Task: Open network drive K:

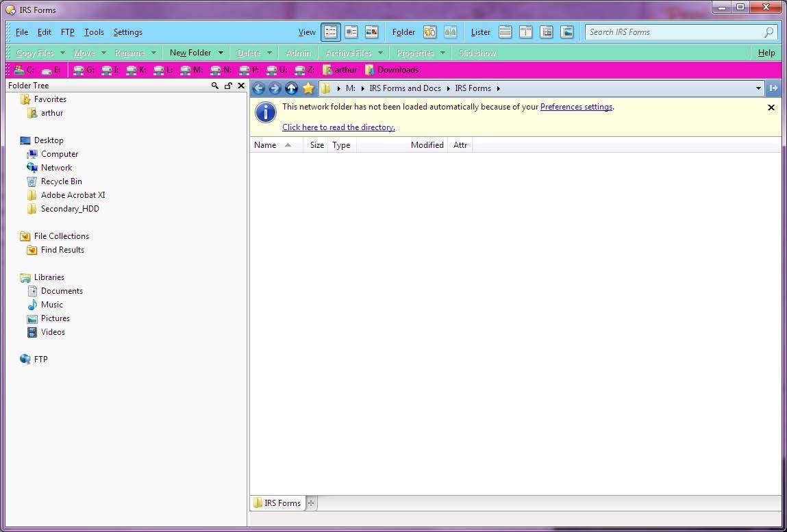Action: (136, 70)
